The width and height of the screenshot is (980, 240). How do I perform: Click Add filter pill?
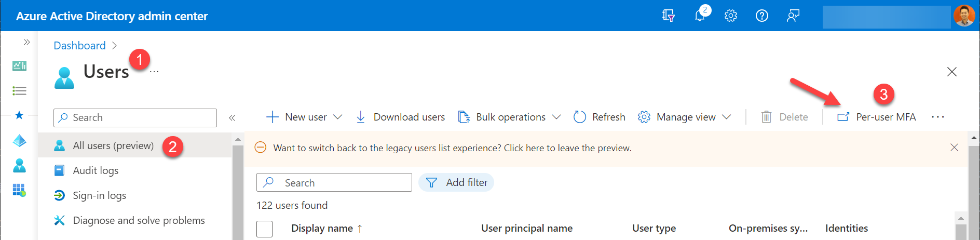456,182
